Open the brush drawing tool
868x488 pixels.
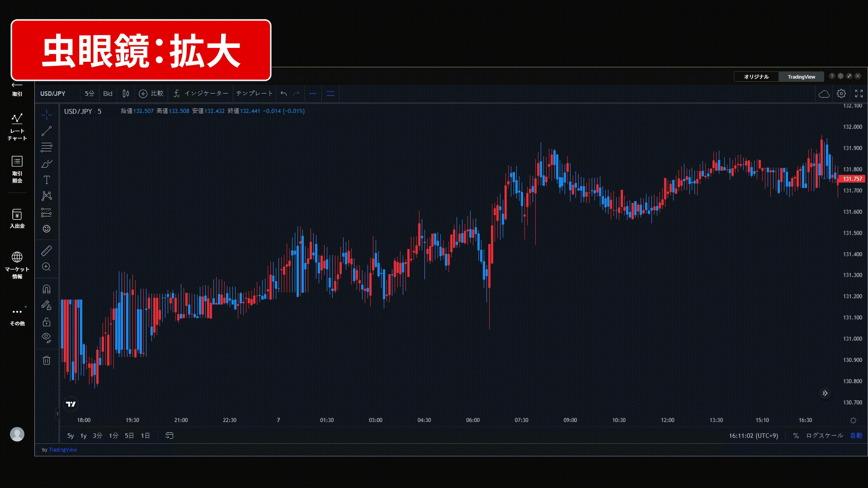(47, 164)
